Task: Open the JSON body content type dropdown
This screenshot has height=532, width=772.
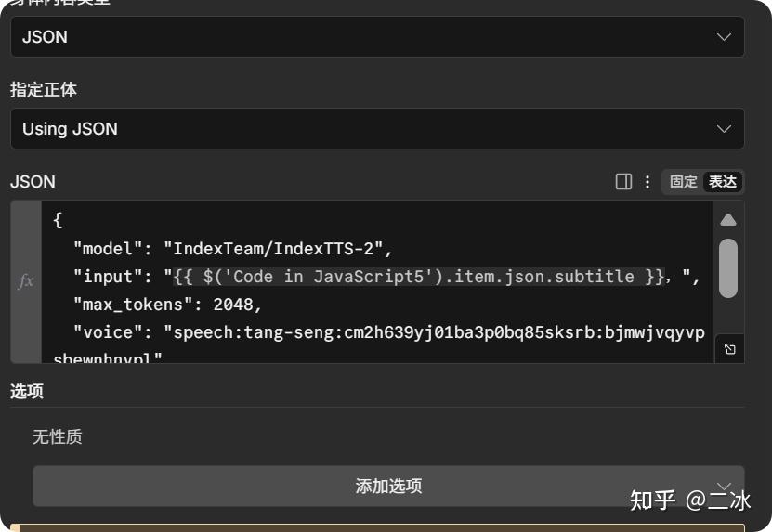Action: click(x=376, y=37)
